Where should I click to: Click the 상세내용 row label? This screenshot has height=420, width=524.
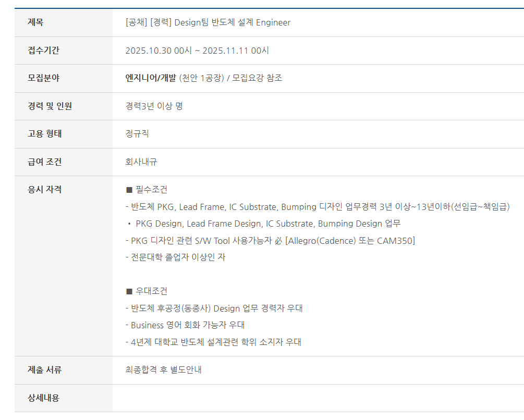pyautogui.click(x=43, y=398)
